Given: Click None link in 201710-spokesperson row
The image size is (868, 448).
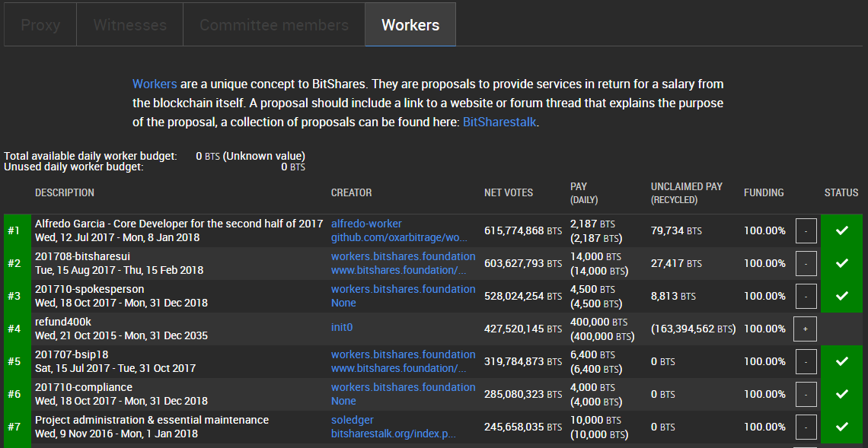Looking at the screenshot, I should point(343,303).
